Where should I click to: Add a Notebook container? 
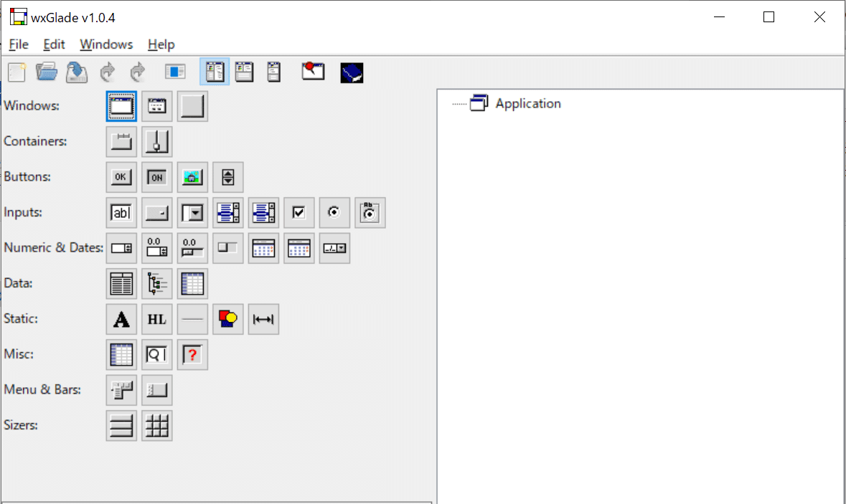[x=121, y=142]
